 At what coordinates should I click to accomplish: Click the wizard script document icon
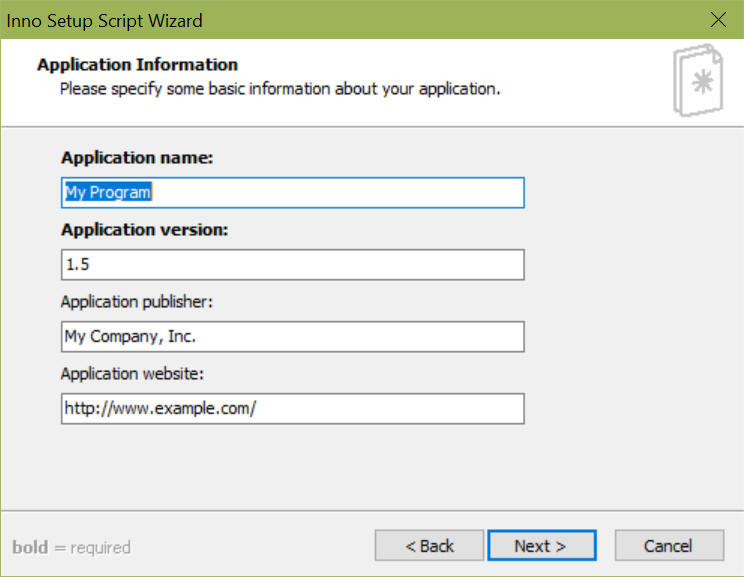click(x=698, y=80)
